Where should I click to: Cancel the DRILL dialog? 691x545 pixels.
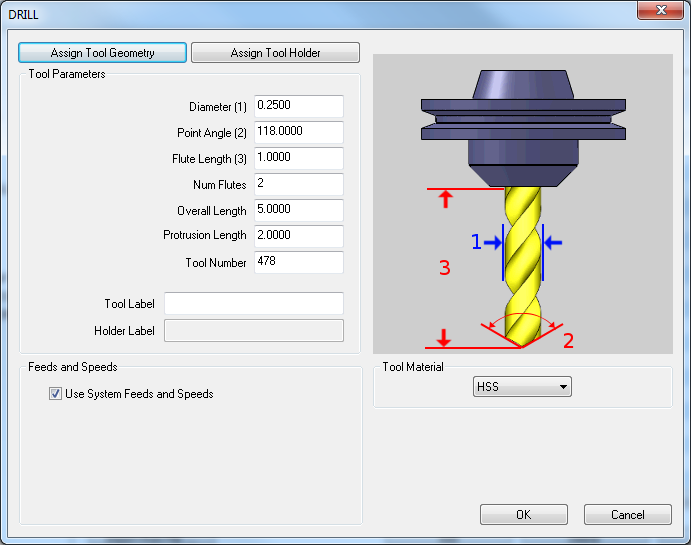pyautogui.click(x=628, y=515)
